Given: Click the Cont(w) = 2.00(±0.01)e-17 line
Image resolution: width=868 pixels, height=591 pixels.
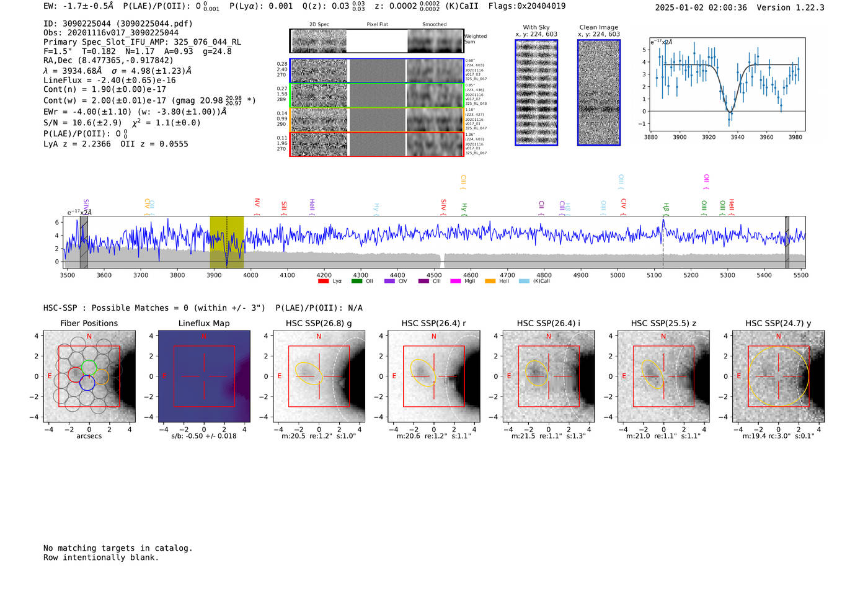Looking at the screenshot, I should pos(149,100).
